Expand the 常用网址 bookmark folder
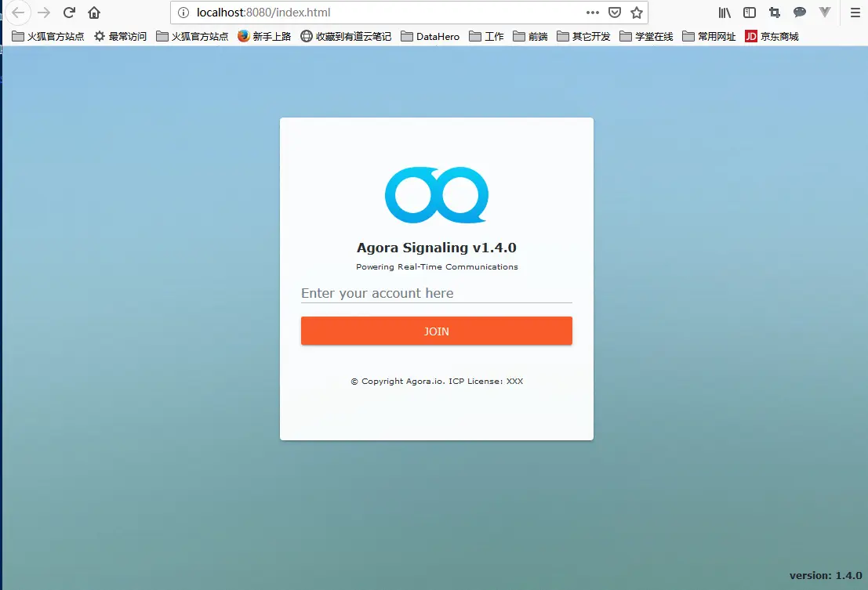The width and height of the screenshot is (868, 590). [709, 37]
